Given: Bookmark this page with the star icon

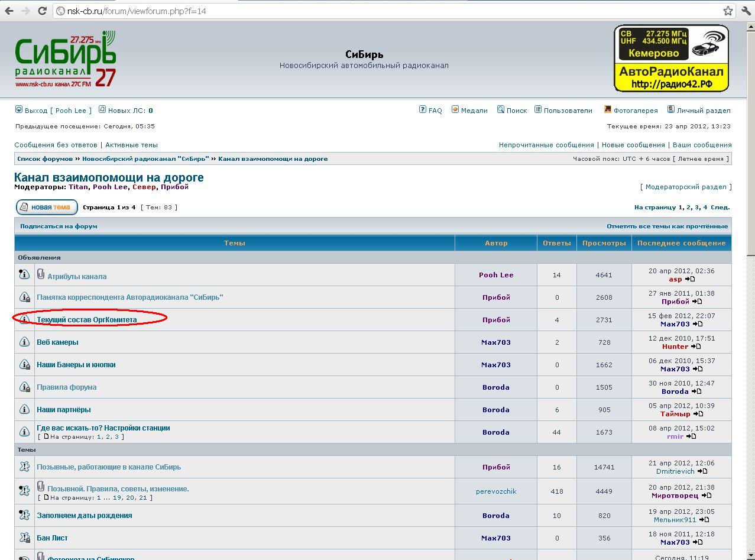Looking at the screenshot, I should coord(728,11).
